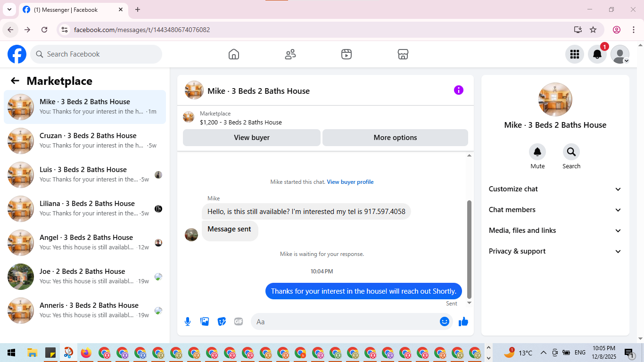Image resolution: width=644 pixels, height=362 pixels.
Task: Open Chrome's three-dot menu
Action: point(633,30)
